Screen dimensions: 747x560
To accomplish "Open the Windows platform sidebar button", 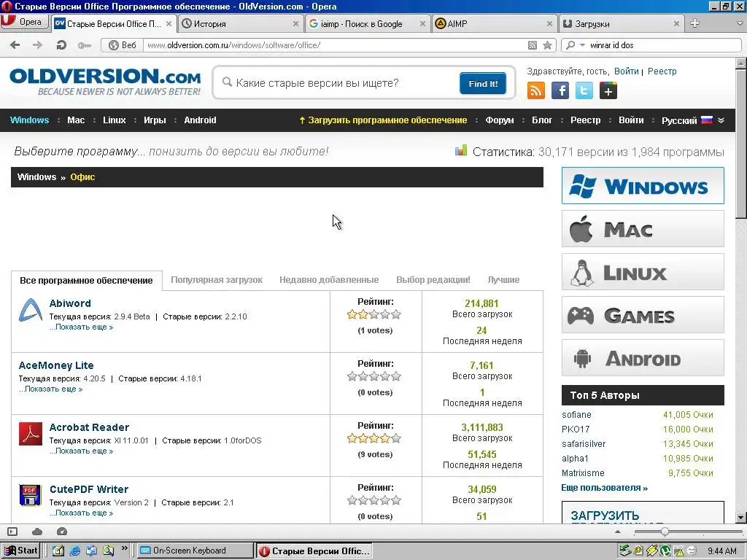I will tap(643, 186).
